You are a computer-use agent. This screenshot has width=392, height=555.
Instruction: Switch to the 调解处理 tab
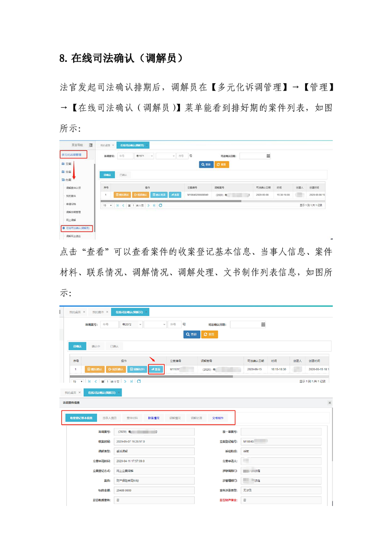196,418
